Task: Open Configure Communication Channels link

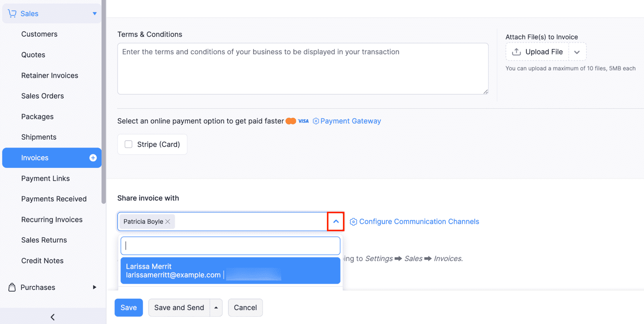Action: point(419,221)
